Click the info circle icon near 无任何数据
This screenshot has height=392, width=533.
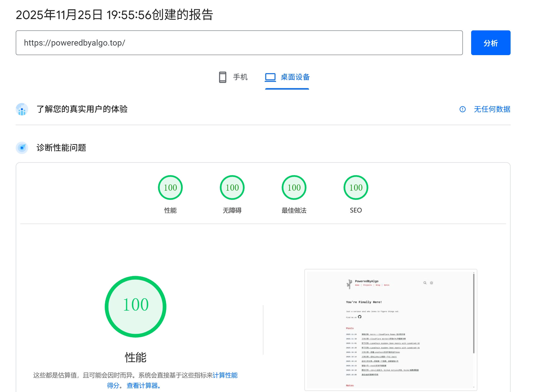pos(462,109)
